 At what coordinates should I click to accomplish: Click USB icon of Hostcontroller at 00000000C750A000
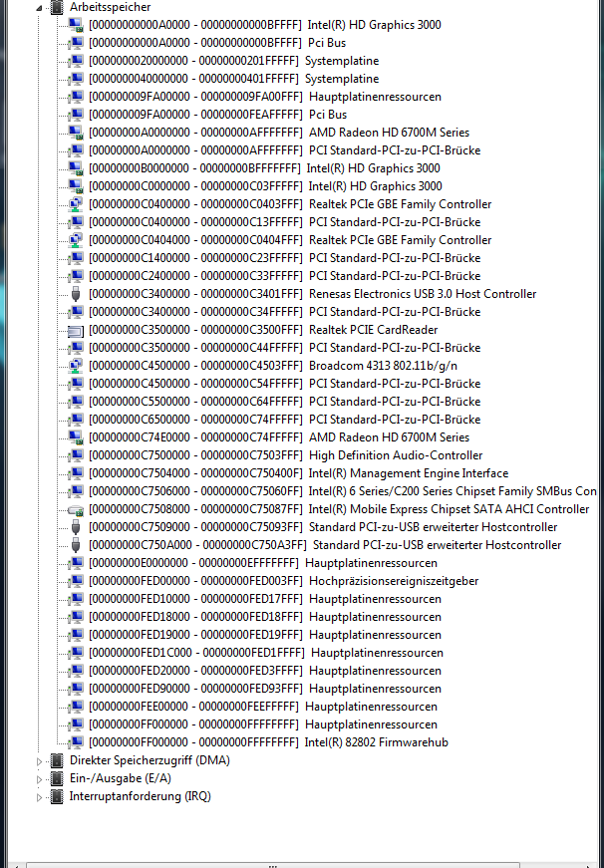tap(76, 545)
